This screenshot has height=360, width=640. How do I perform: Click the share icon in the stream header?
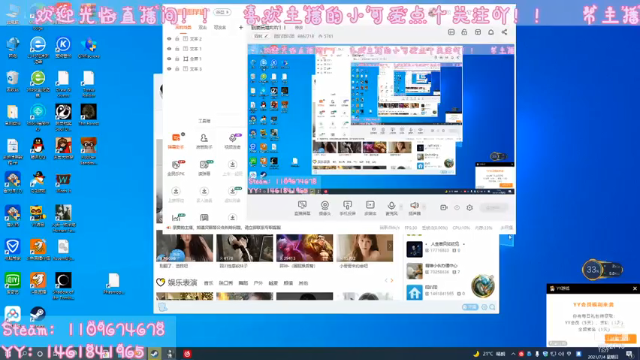[x=504, y=32]
